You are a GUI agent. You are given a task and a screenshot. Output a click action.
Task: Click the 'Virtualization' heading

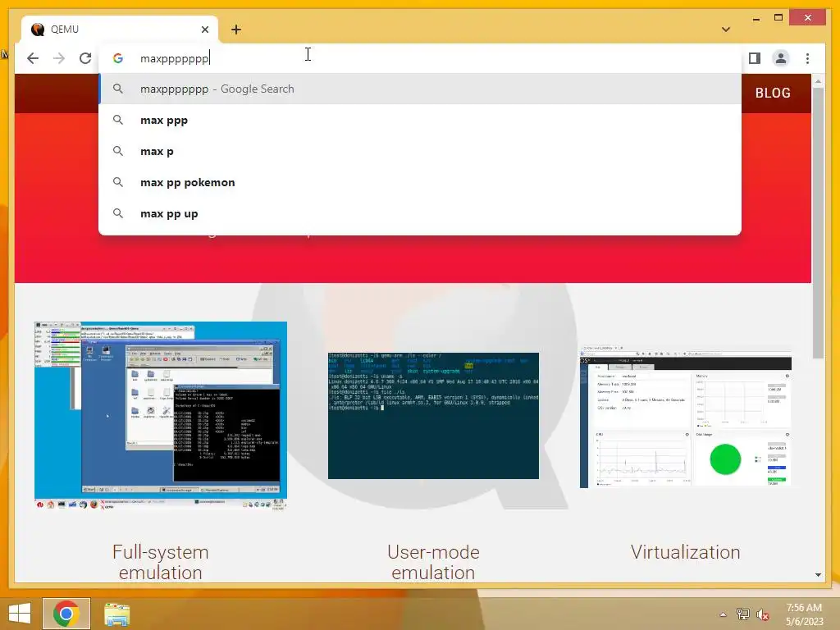tap(685, 552)
